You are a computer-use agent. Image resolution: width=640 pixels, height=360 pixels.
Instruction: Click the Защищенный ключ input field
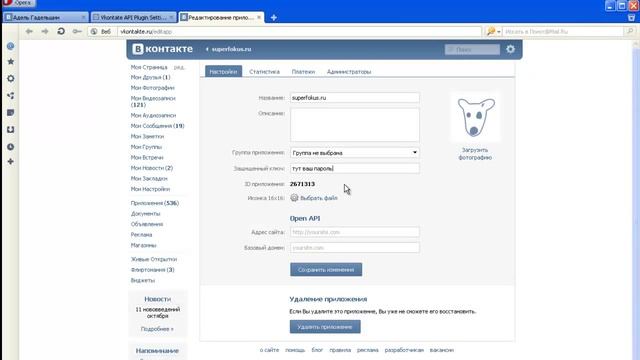click(355, 168)
